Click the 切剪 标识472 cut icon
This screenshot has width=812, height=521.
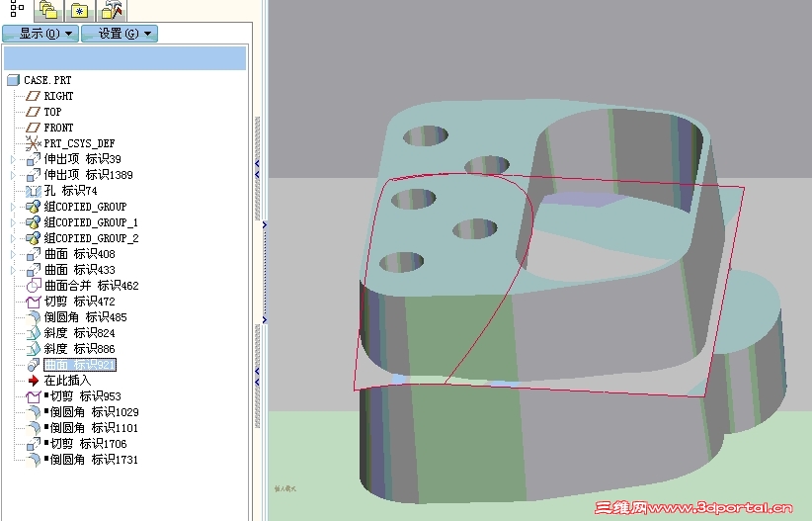pyautogui.click(x=34, y=302)
